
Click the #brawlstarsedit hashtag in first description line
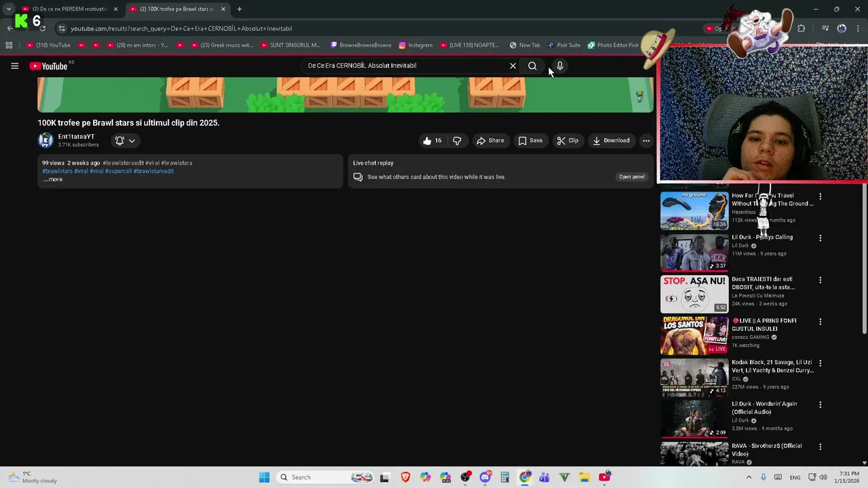tap(123, 163)
